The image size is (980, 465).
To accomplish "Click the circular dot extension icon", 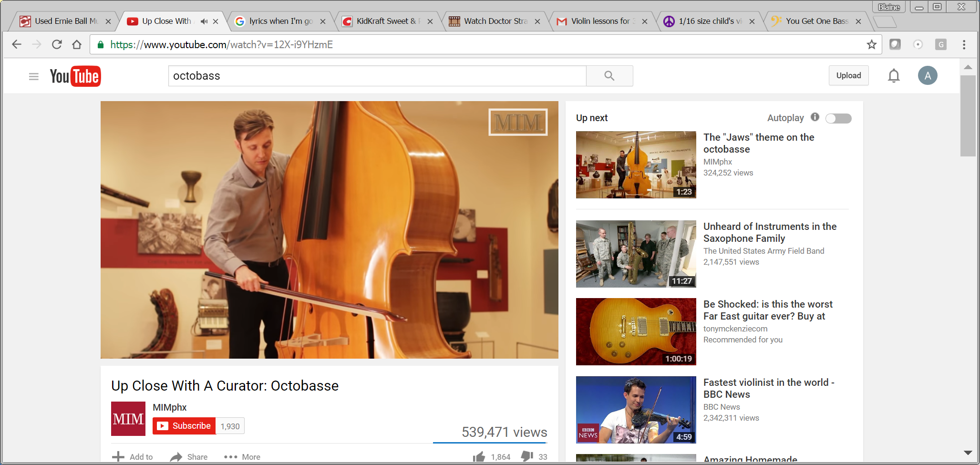I will (918, 44).
